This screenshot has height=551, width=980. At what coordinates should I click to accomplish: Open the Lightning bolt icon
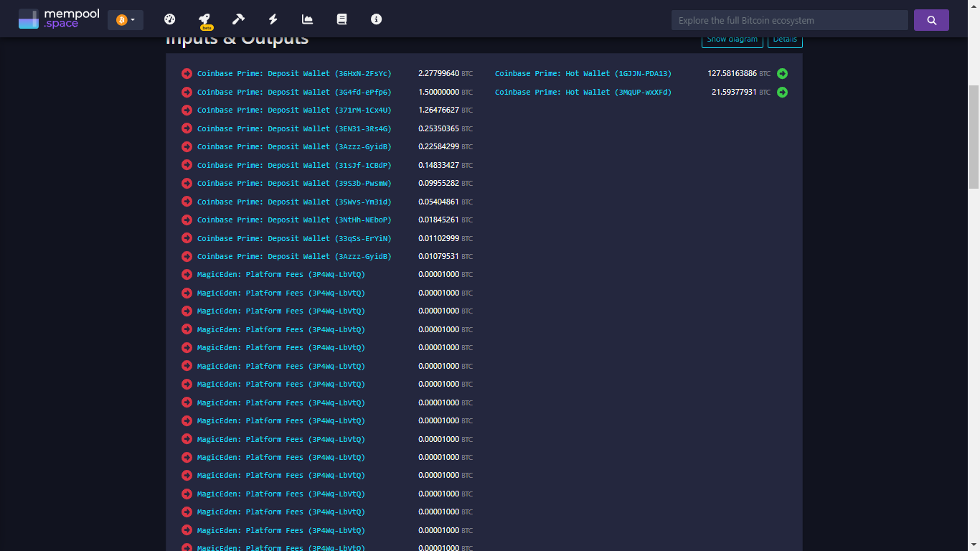273,19
